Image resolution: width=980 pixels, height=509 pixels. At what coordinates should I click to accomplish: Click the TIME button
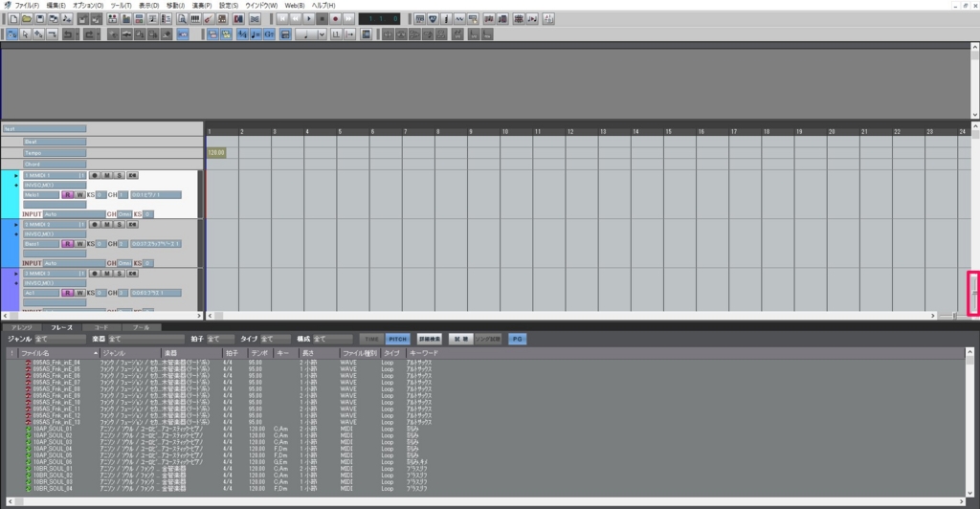371,339
